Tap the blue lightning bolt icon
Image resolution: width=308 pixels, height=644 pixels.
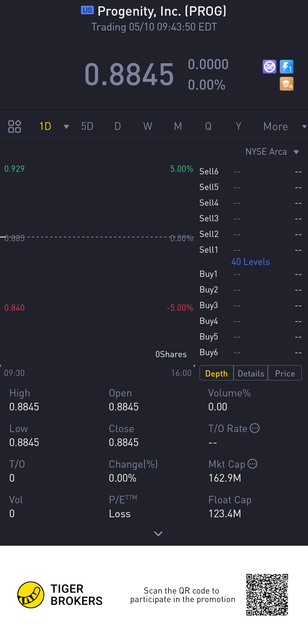tap(286, 67)
